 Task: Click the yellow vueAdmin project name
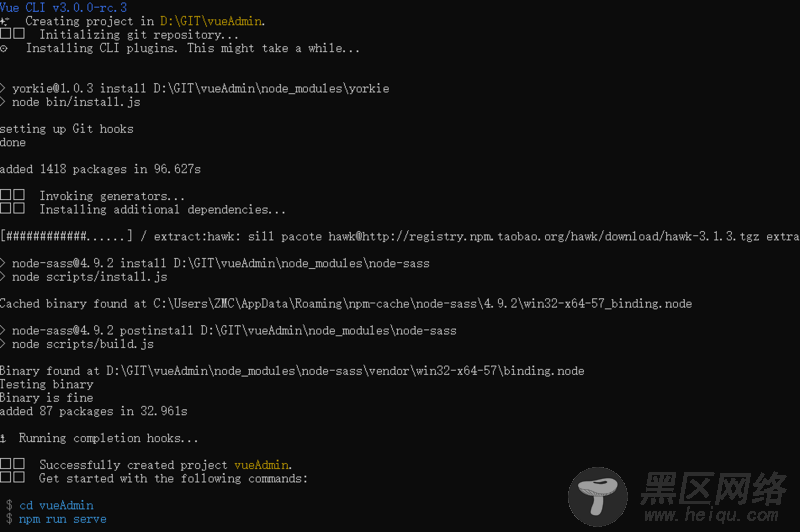261,465
